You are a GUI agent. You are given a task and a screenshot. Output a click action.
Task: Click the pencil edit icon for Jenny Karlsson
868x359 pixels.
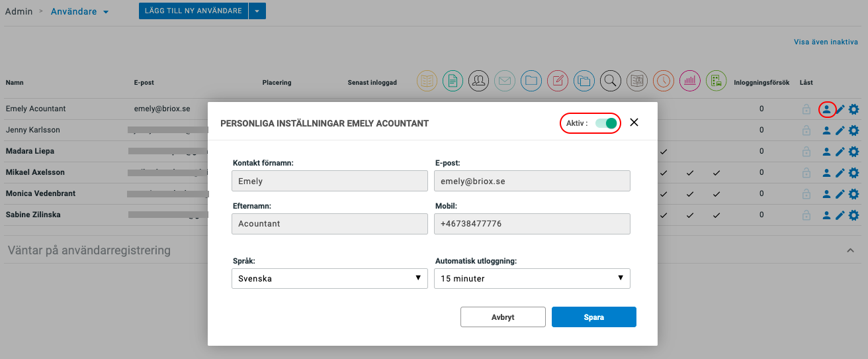(x=840, y=130)
